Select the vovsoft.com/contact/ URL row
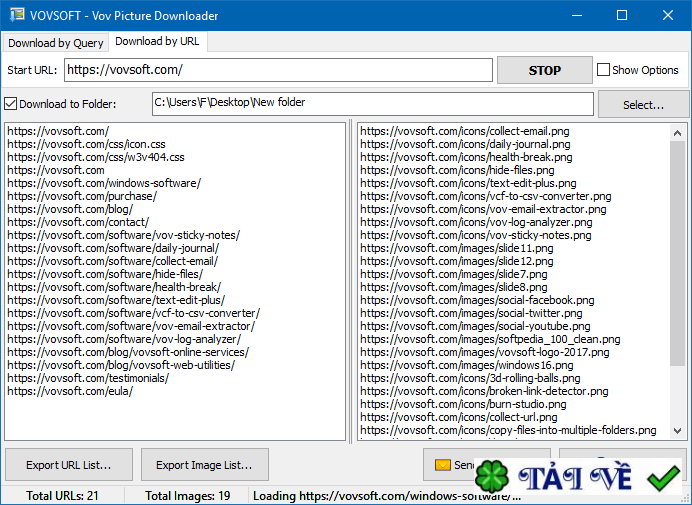This screenshot has height=505, width=692. [x=78, y=222]
